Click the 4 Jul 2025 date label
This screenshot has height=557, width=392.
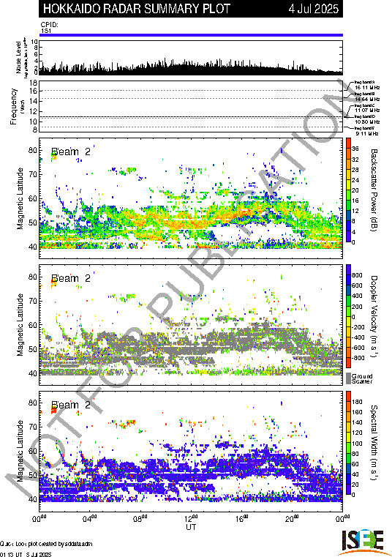click(x=314, y=9)
